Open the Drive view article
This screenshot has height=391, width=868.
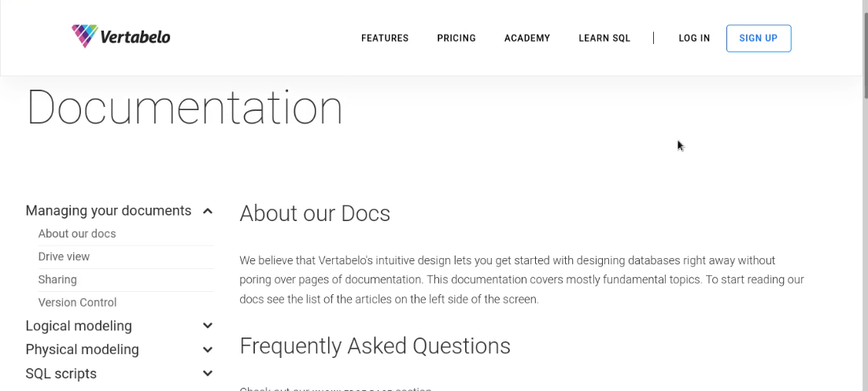tap(64, 256)
